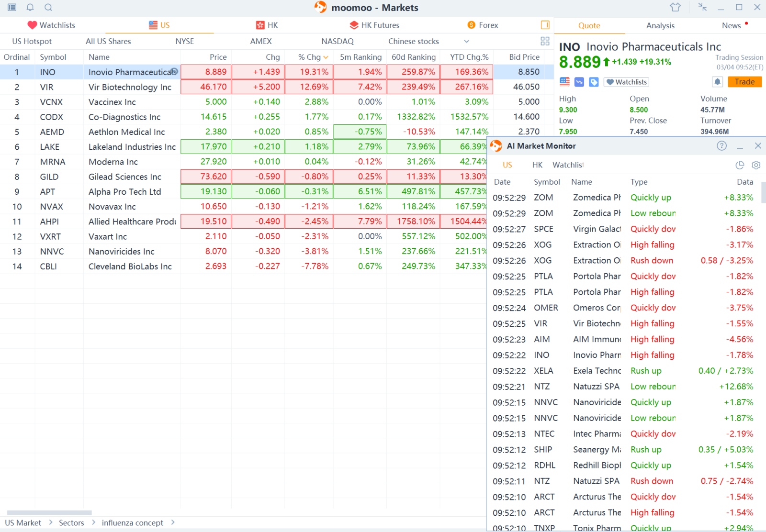Sort by 5m Ranking column header
This screenshot has width=766, height=532.
coord(360,57)
